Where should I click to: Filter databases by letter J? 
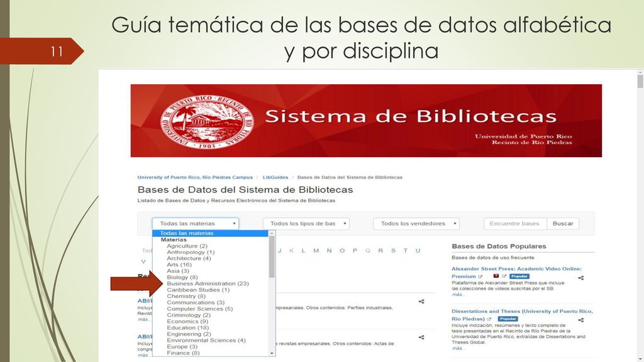click(x=279, y=251)
